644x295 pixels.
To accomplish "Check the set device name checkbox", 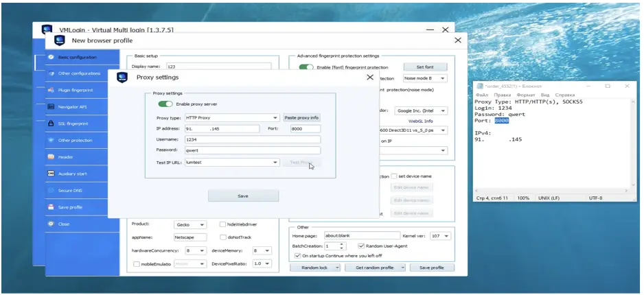I will [394, 176].
